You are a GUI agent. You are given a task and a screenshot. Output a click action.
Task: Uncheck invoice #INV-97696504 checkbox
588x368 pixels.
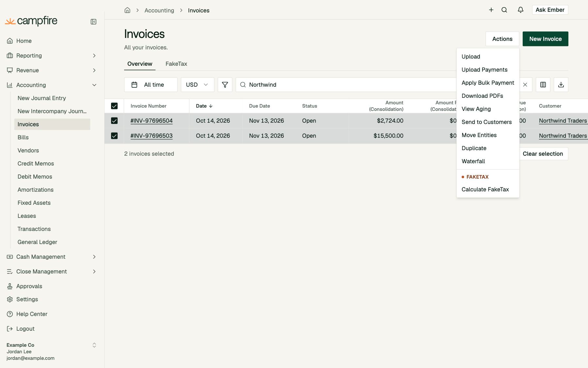click(114, 121)
